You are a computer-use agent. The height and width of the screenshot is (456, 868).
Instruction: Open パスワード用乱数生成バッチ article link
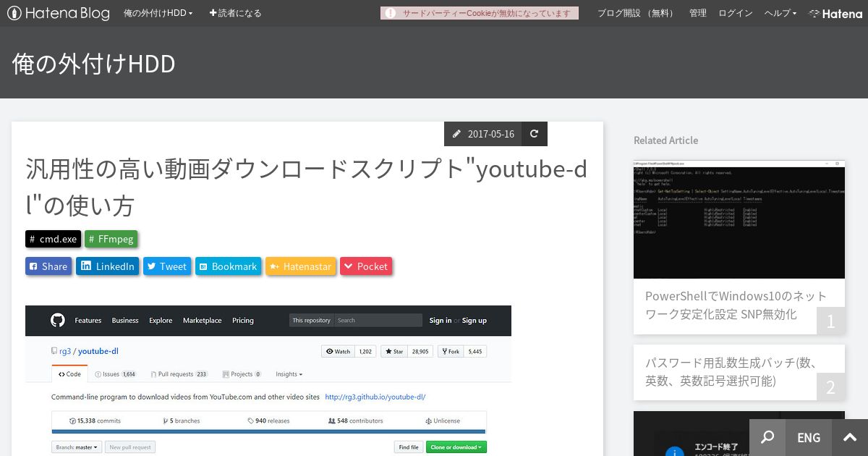731,371
